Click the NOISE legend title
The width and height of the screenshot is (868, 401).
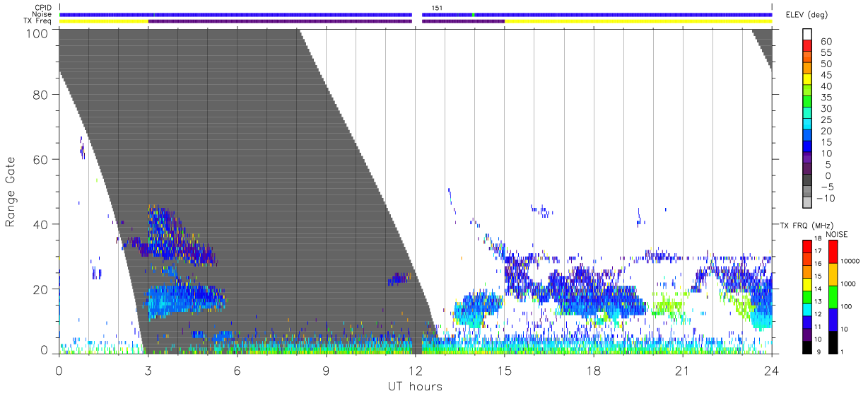[836, 234]
